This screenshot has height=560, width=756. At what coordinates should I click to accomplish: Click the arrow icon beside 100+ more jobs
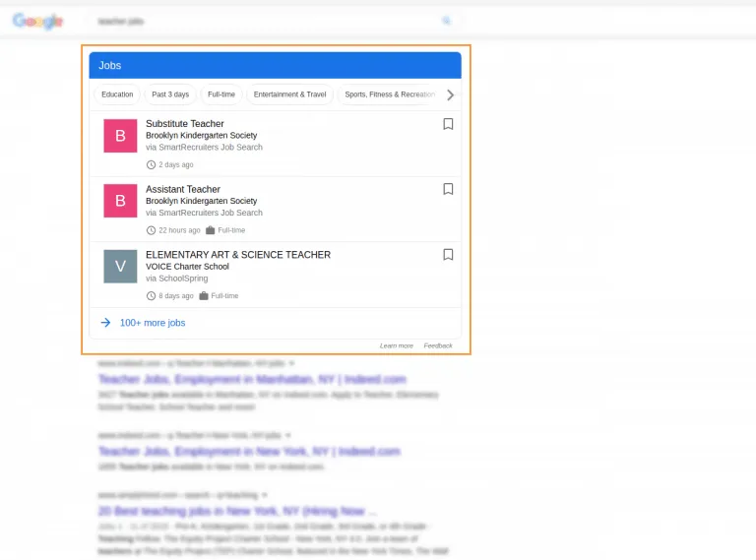coord(105,323)
